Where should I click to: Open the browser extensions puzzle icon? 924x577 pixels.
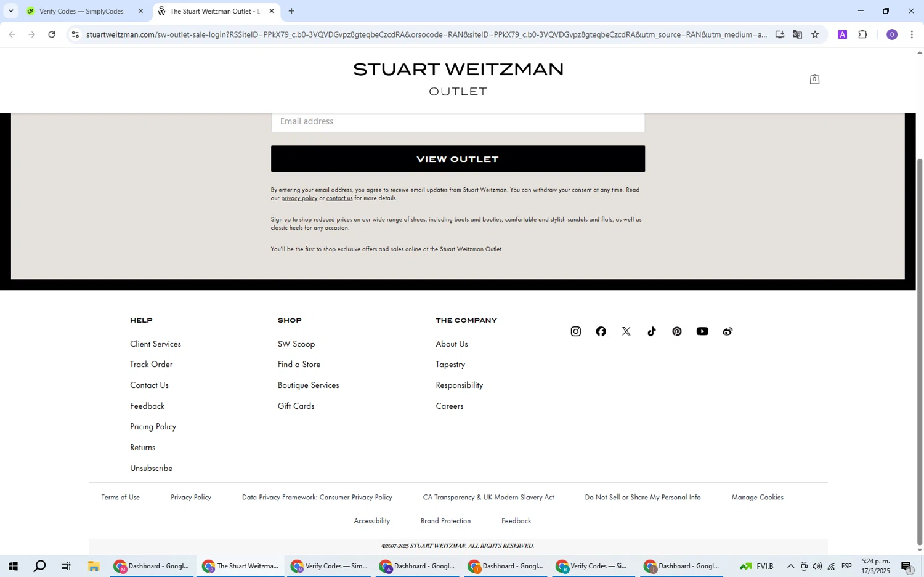862,34
